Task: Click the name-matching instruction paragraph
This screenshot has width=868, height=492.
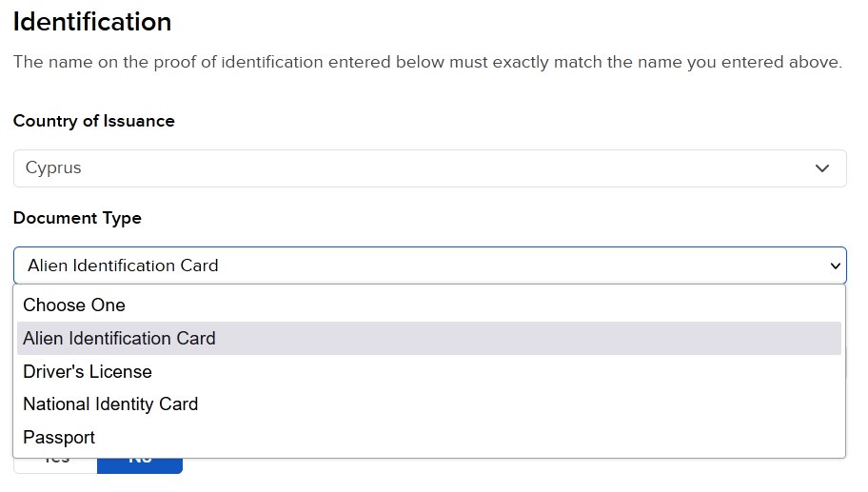Action: click(427, 63)
